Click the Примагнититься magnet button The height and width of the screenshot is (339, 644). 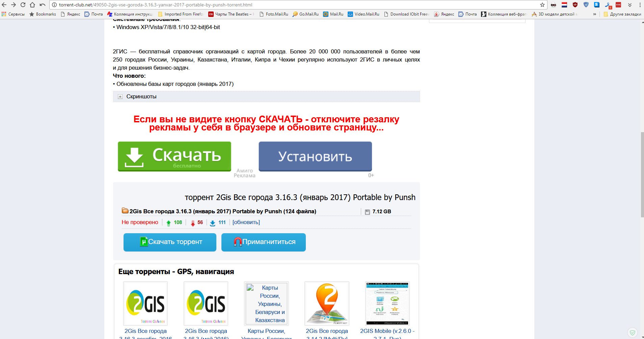pos(264,242)
